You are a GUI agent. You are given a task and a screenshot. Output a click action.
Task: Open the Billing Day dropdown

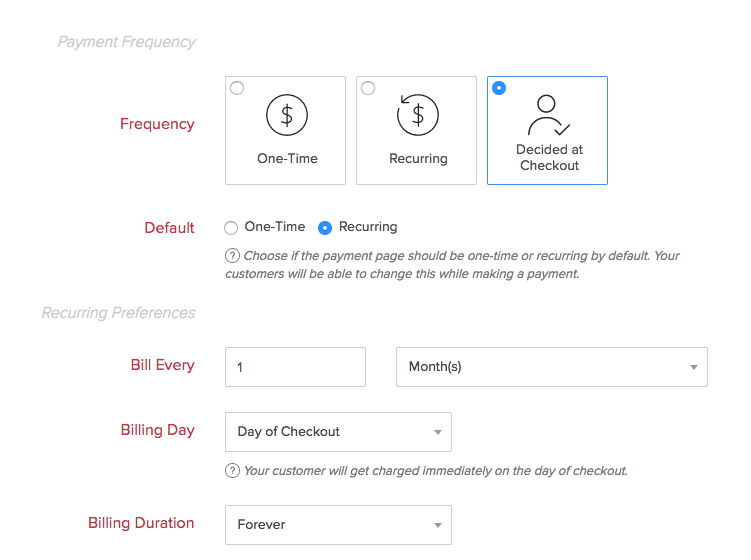338,432
